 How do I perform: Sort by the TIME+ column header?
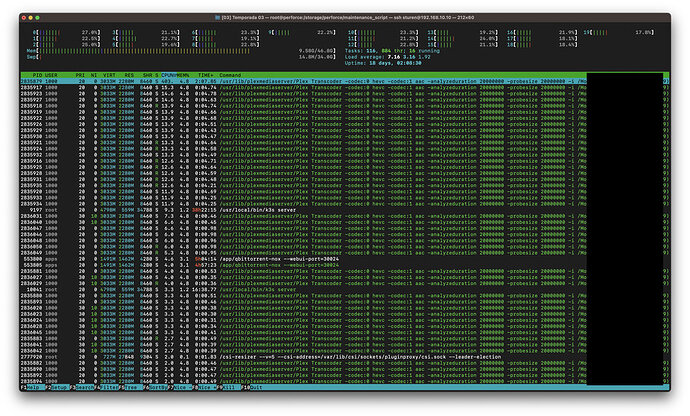click(205, 75)
